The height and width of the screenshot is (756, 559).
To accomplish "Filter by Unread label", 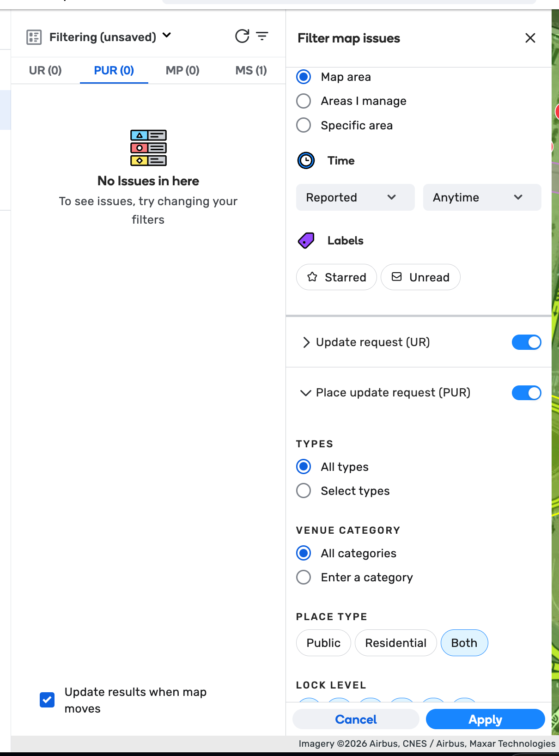I will pos(420,277).
